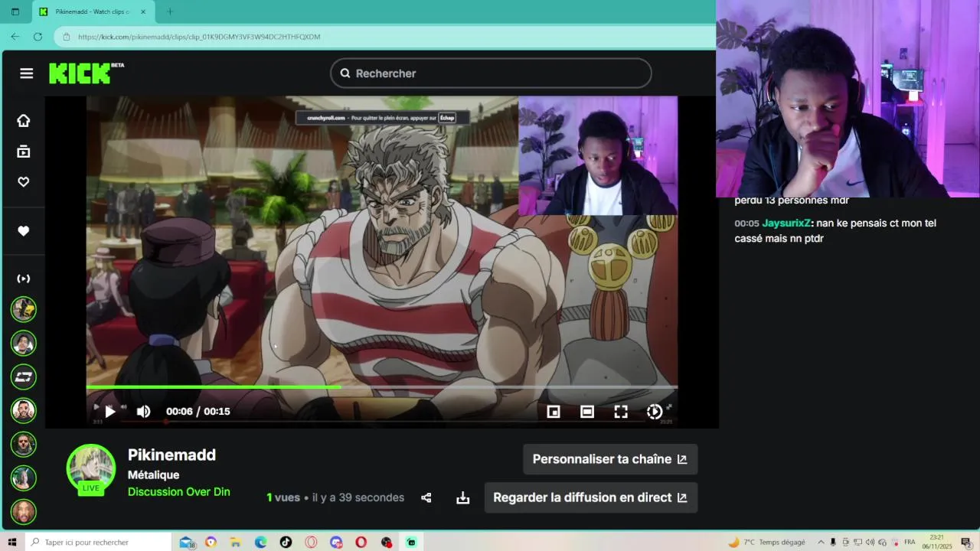Go back with browser back arrow
The image size is (980, 551).
pyautogui.click(x=15, y=37)
